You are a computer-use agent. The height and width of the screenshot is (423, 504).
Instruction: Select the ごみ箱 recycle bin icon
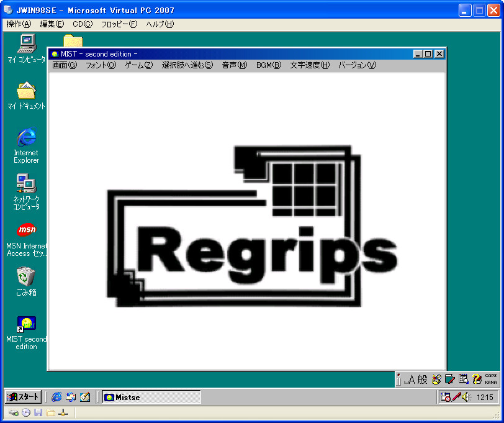26,276
